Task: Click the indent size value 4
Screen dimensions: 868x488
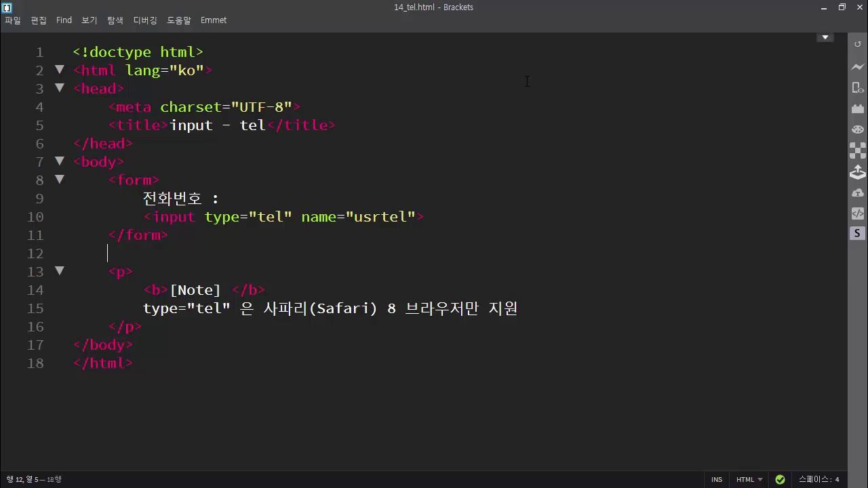Action: pos(837,479)
